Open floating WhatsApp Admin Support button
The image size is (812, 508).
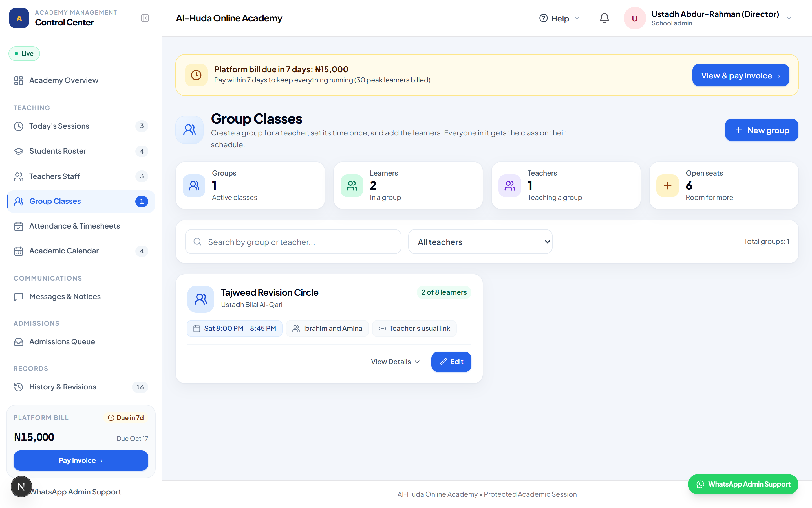[x=743, y=484]
